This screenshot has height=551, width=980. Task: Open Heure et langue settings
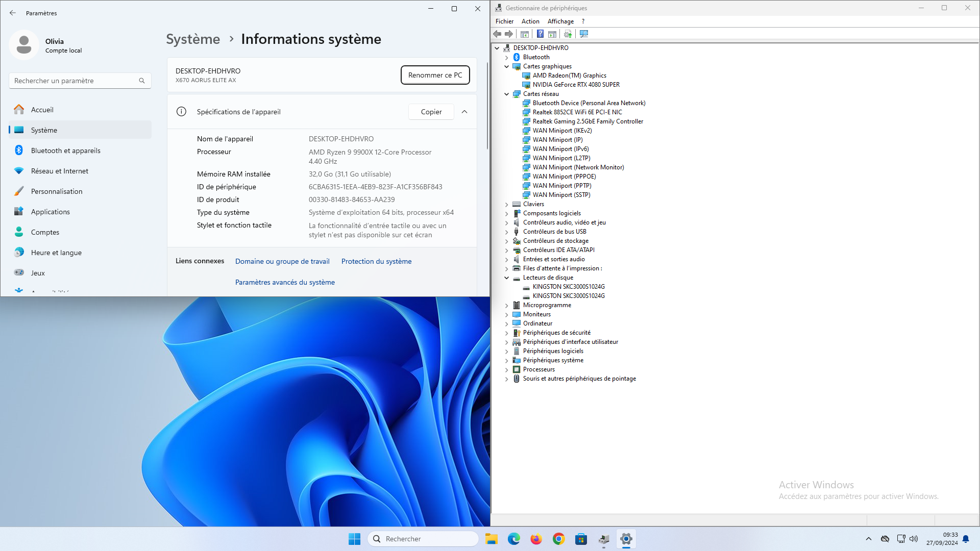pos(80,253)
